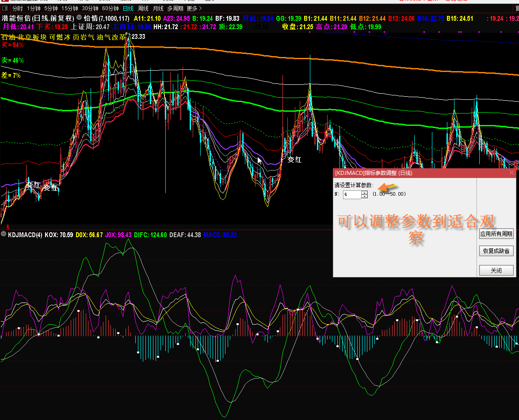Switch to the 1分钟 period tab
Image resolution: width=519 pixels, height=420 pixels.
[34, 8]
